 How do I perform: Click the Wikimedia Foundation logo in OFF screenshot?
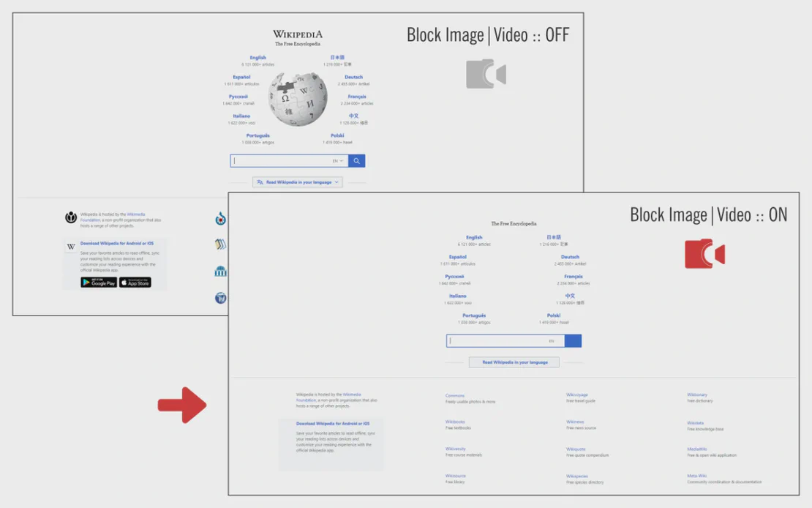tap(71, 217)
